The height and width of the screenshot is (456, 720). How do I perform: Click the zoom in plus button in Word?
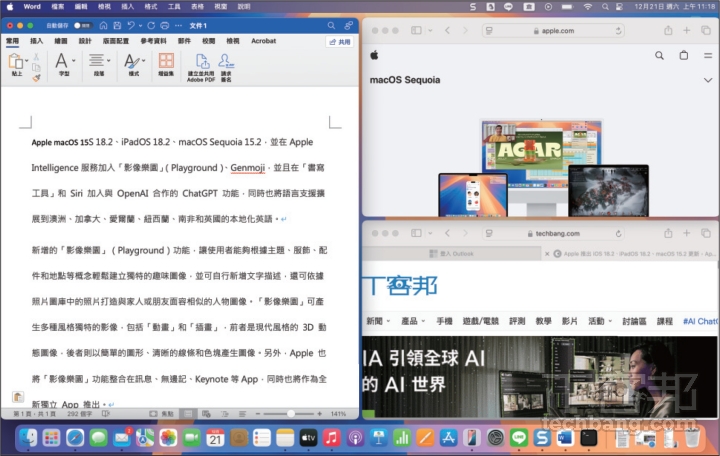click(320, 414)
